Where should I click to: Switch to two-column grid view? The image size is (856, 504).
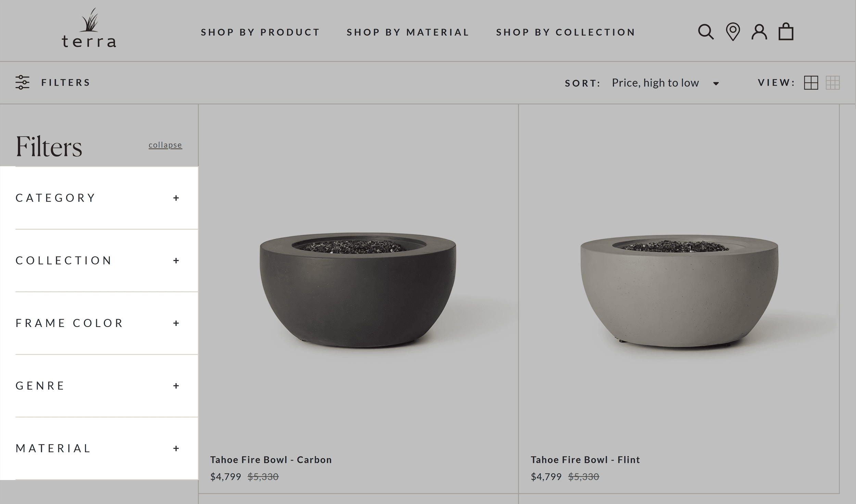pos(811,83)
